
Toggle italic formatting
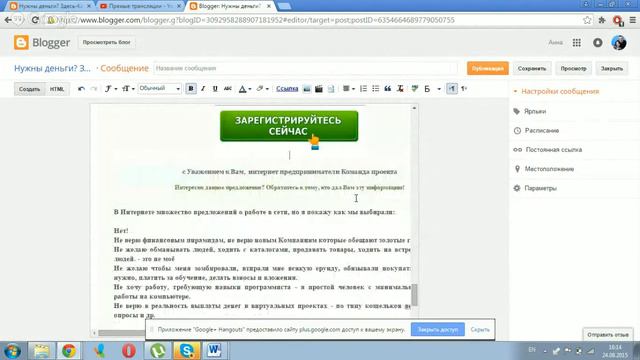(x=203, y=89)
